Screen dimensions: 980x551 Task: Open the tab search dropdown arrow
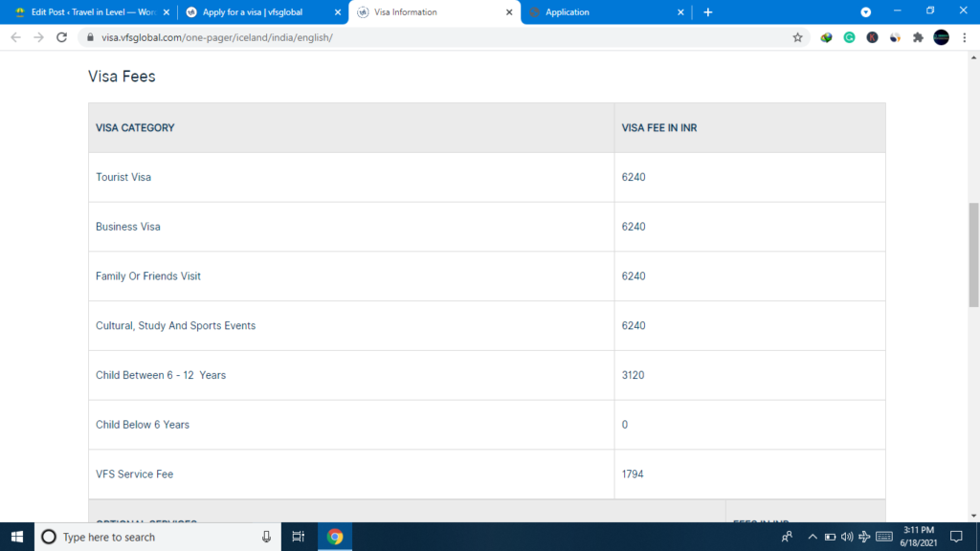click(x=865, y=11)
